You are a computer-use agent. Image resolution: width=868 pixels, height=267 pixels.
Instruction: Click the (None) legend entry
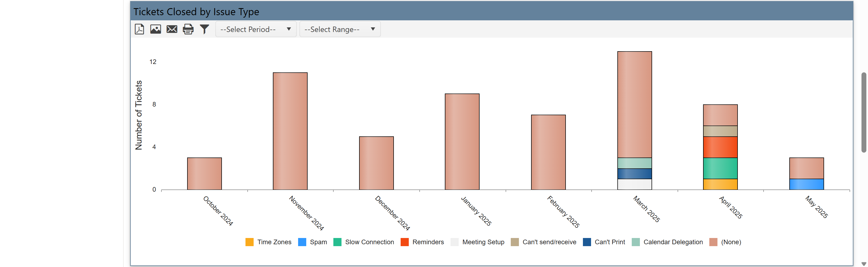coord(730,242)
